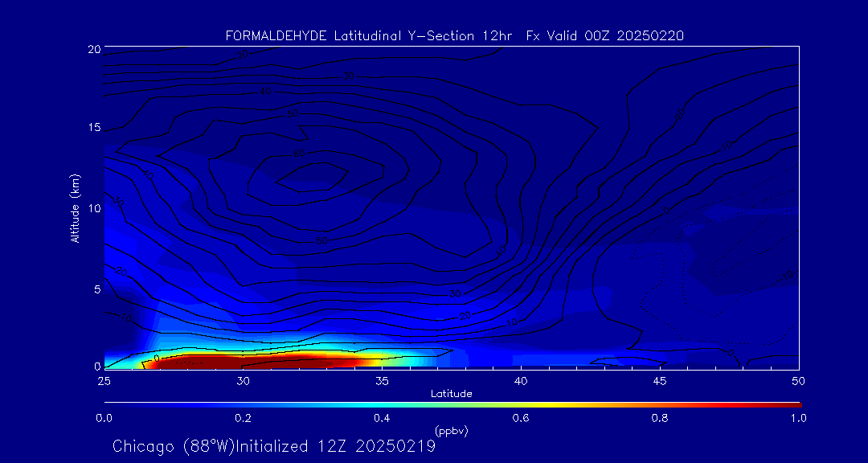Click altitude axis tick label 15
Image resolution: width=868 pixels, height=463 pixels.
pos(94,128)
